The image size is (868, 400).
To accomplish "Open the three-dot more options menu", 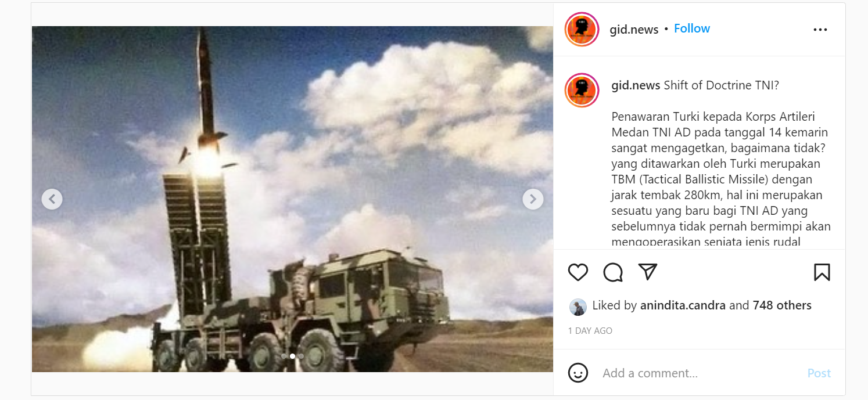I will pyautogui.click(x=820, y=30).
